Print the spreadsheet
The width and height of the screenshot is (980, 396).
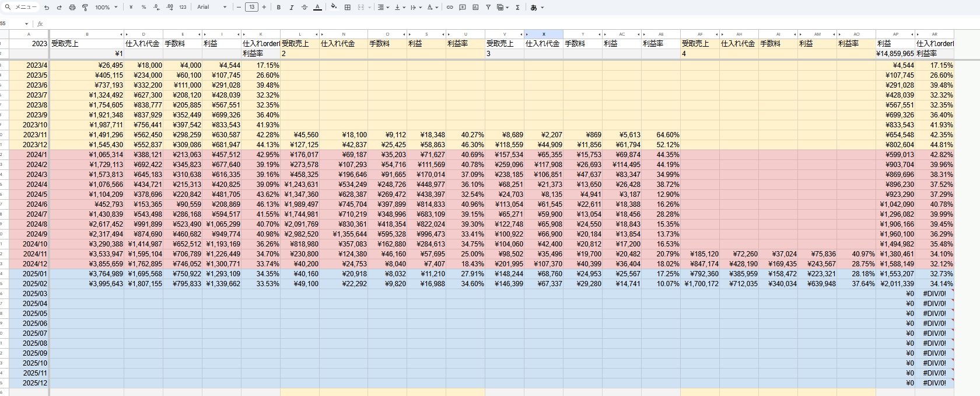(72, 7)
